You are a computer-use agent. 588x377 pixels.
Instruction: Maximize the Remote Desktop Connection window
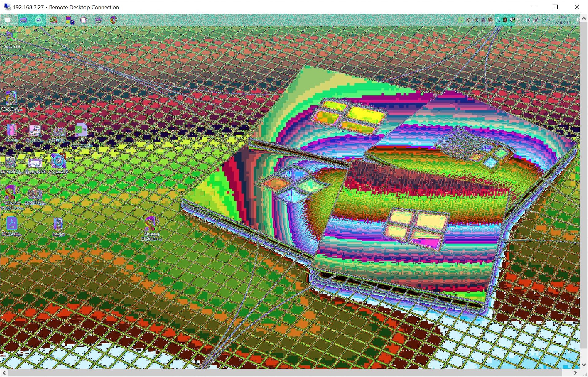click(555, 7)
